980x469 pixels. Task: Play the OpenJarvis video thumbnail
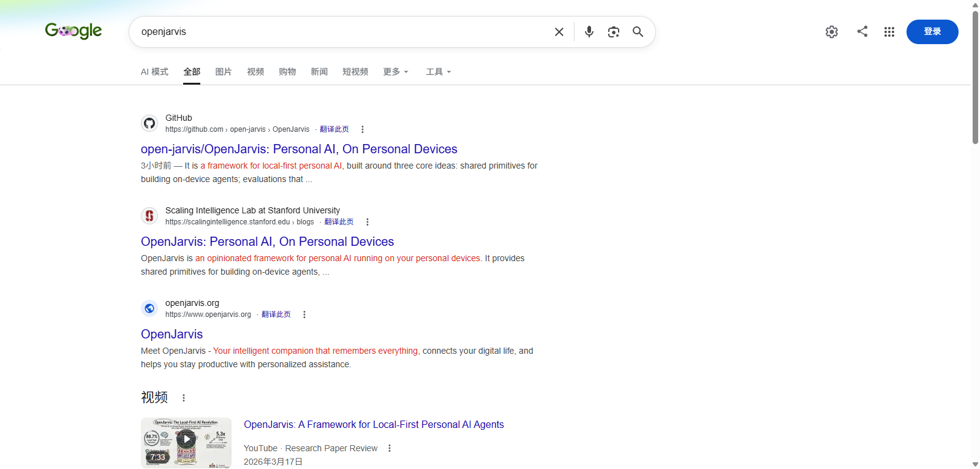pyautogui.click(x=186, y=443)
